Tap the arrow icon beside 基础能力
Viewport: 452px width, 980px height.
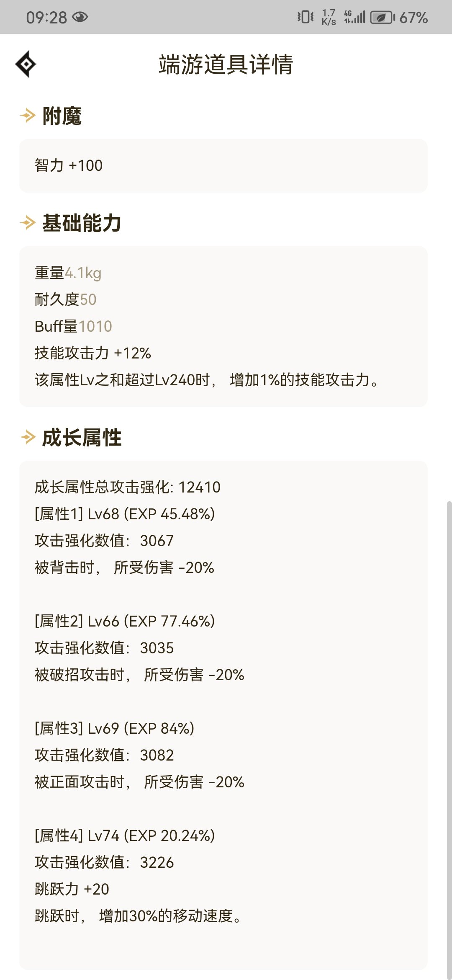pos(28,223)
